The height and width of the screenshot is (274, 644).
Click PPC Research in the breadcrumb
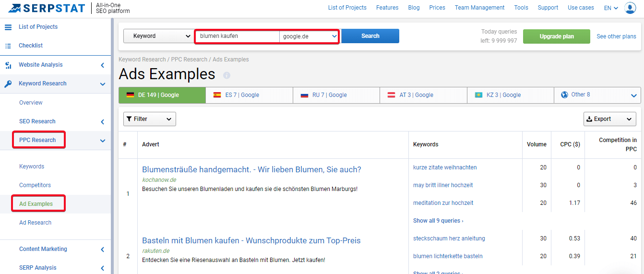pyautogui.click(x=189, y=60)
